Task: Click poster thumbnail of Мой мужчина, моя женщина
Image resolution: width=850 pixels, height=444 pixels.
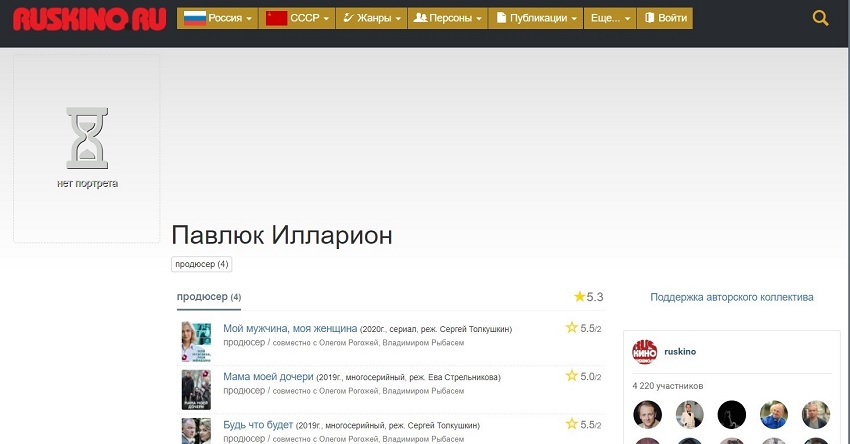Action: point(196,342)
